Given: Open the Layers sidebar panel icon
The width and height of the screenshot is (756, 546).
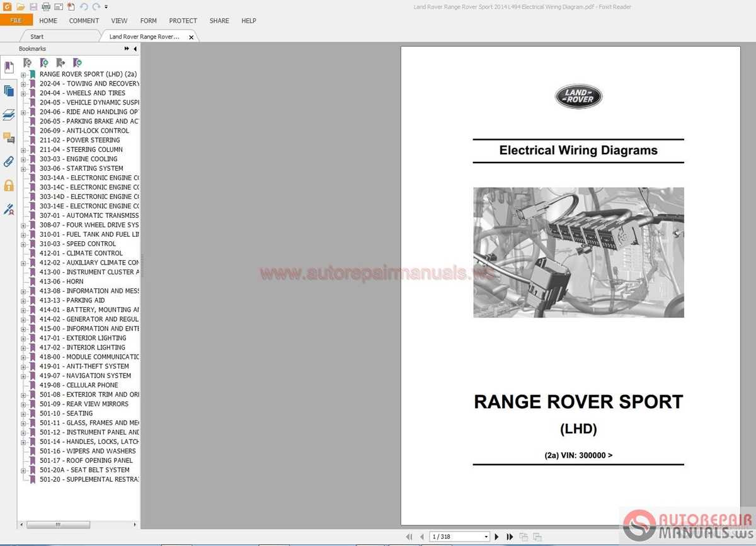Looking at the screenshot, I should (x=8, y=115).
